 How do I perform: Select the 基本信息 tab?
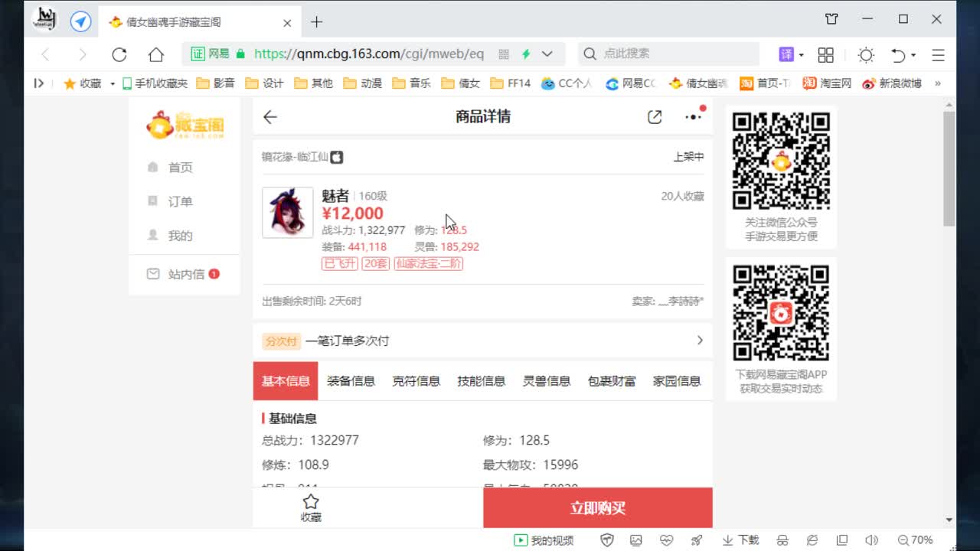286,381
